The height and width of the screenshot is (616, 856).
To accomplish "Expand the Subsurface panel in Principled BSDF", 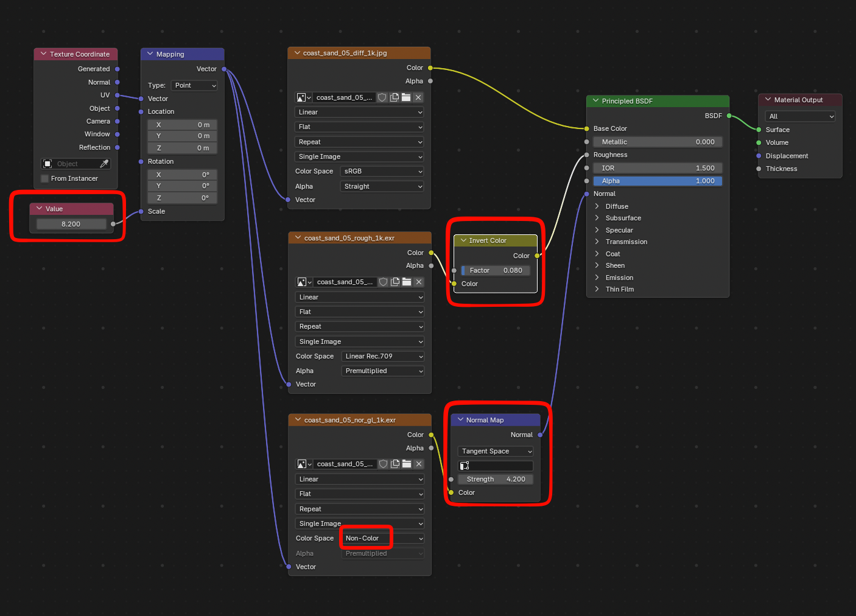I will tap(597, 218).
